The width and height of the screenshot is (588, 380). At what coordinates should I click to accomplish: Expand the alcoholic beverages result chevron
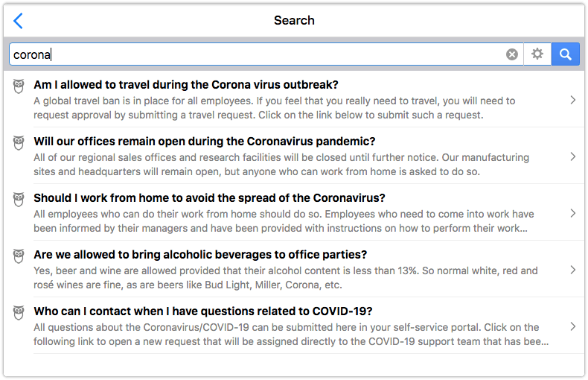click(572, 270)
